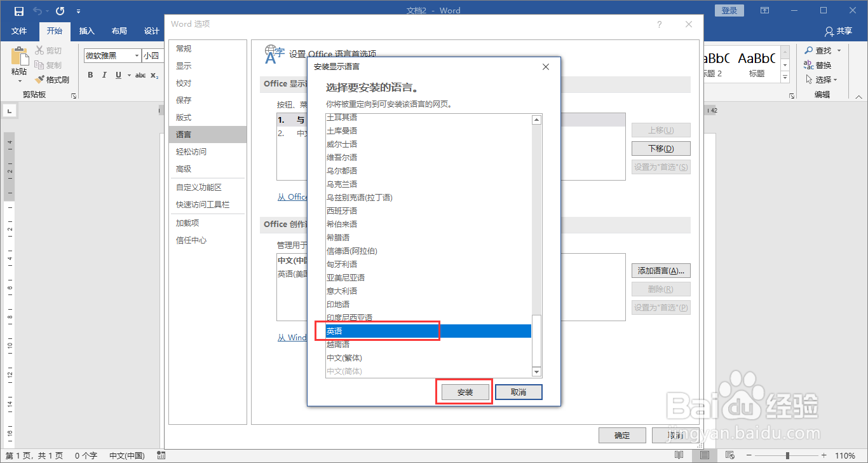This screenshot has height=463, width=868.
Task: Click the Save icon in the title bar
Action: tap(18, 11)
